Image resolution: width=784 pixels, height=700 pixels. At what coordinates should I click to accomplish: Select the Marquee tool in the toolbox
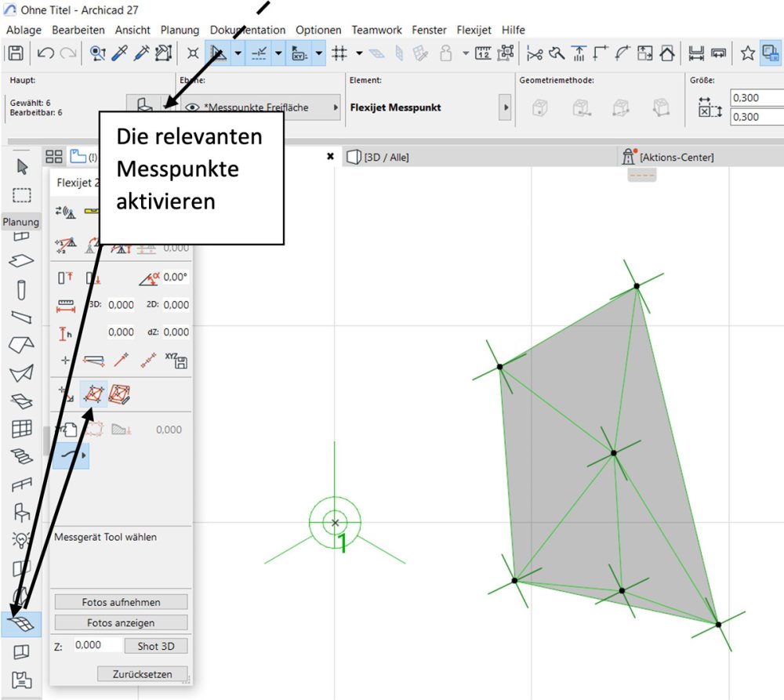click(22, 194)
